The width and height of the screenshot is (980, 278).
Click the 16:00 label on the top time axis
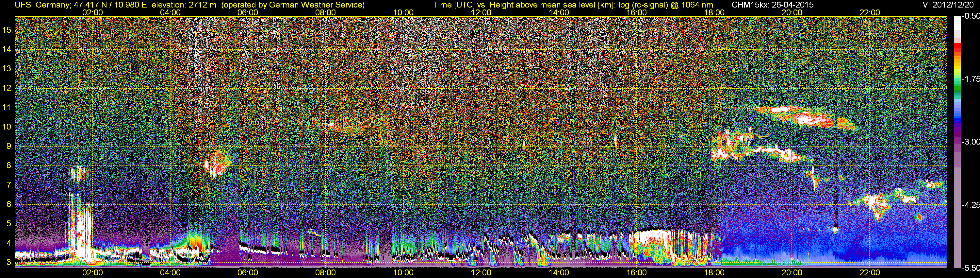click(636, 12)
